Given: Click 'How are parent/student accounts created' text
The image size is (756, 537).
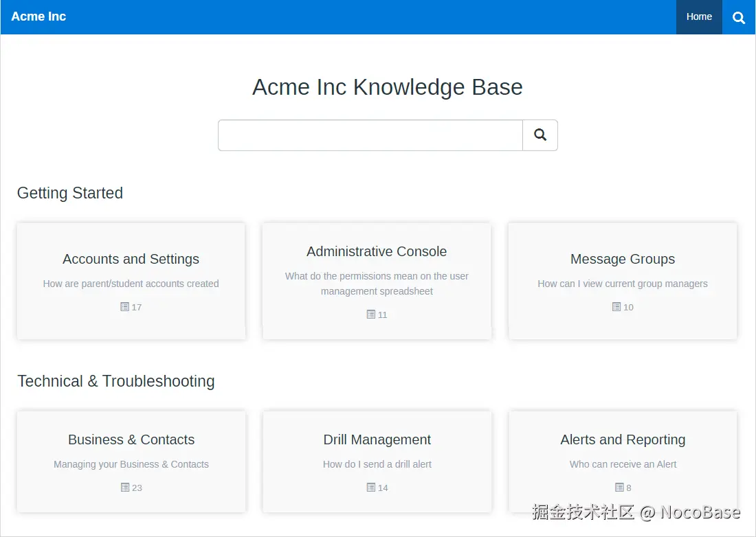Looking at the screenshot, I should click(131, 284).
